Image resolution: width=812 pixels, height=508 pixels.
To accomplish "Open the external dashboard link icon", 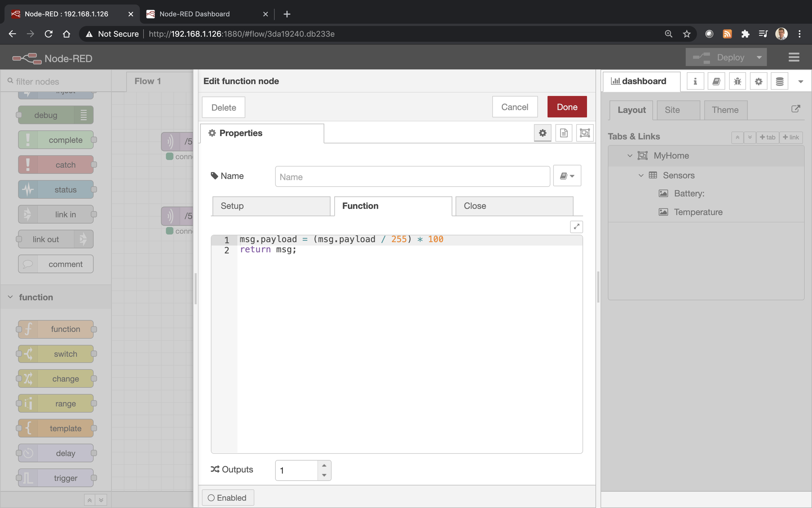I will pos(796,109).
